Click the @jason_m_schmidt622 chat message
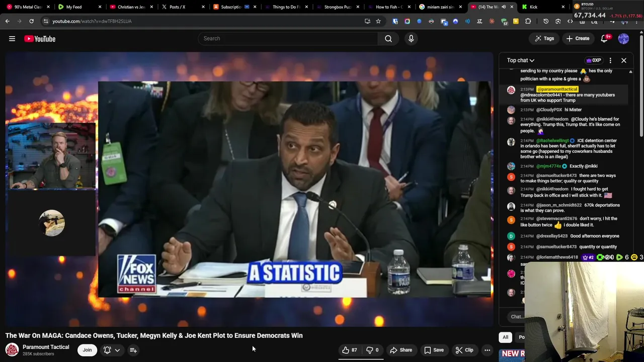Screen dimensions: 644x362 click(565, 208)
